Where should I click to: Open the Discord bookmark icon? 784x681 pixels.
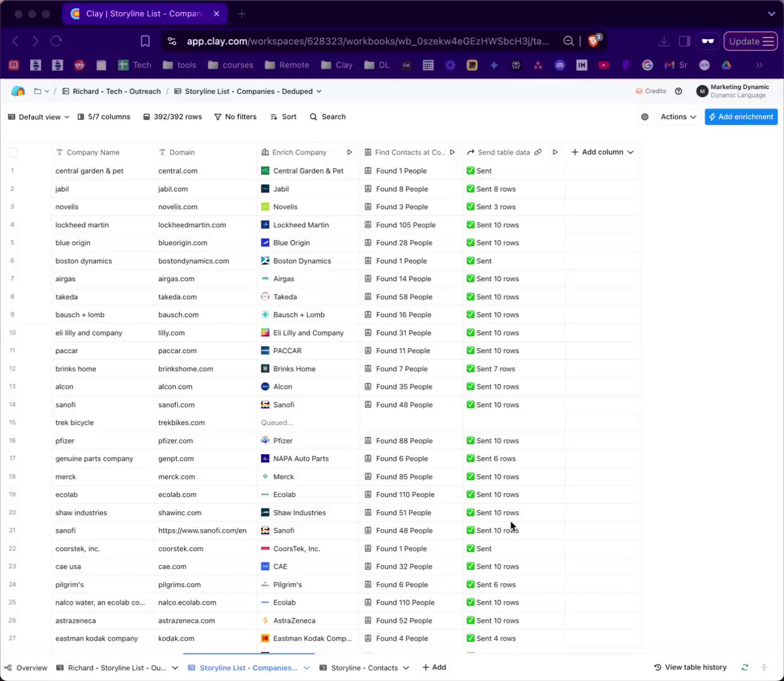pyautogui.click(x=560, y=65)
